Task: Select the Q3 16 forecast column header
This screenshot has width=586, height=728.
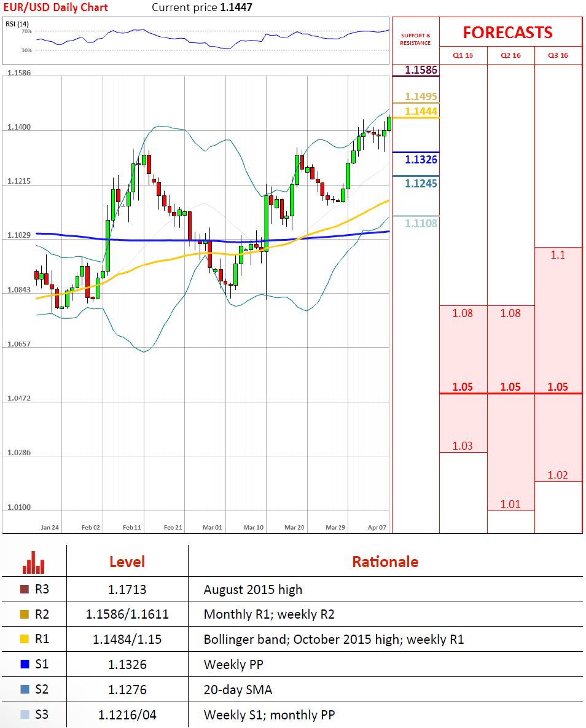Action: 558,55
